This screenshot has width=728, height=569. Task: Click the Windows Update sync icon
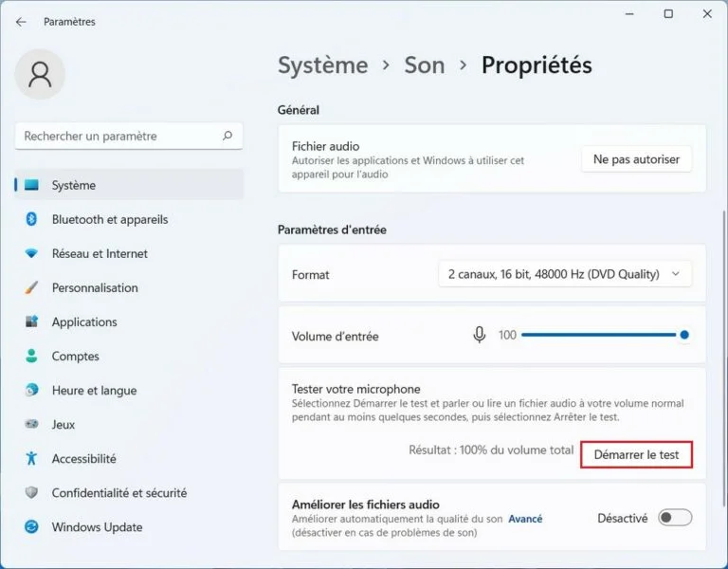pos(31,527)
